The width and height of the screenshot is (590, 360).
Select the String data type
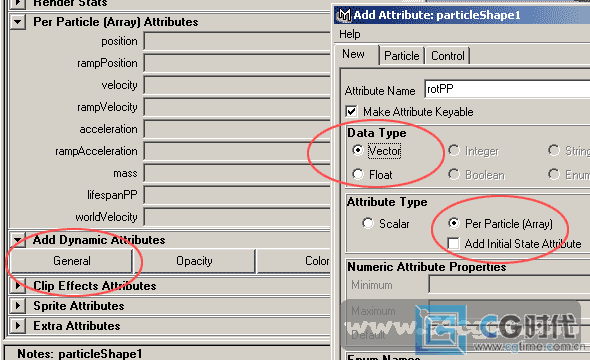(554, 151)
